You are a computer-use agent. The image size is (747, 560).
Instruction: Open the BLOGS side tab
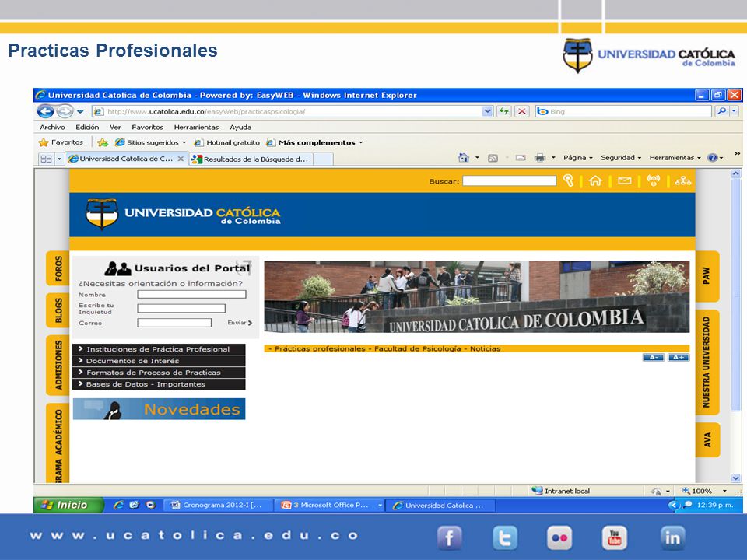click(x=58, y=310)
